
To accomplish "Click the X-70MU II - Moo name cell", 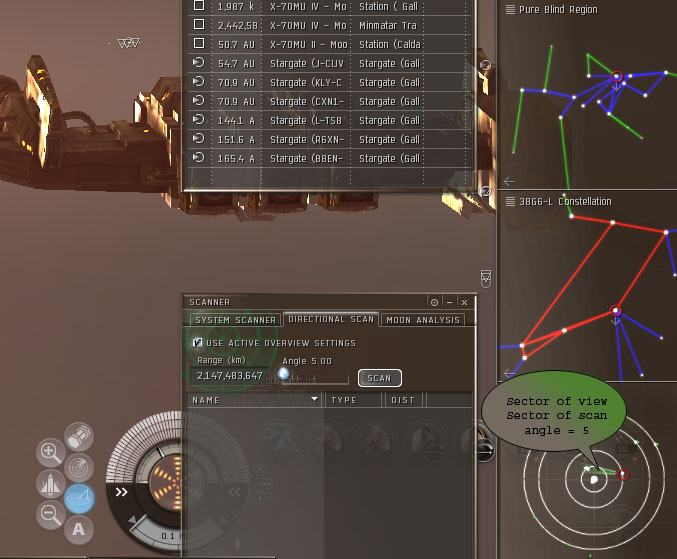I will click(309, 44).
